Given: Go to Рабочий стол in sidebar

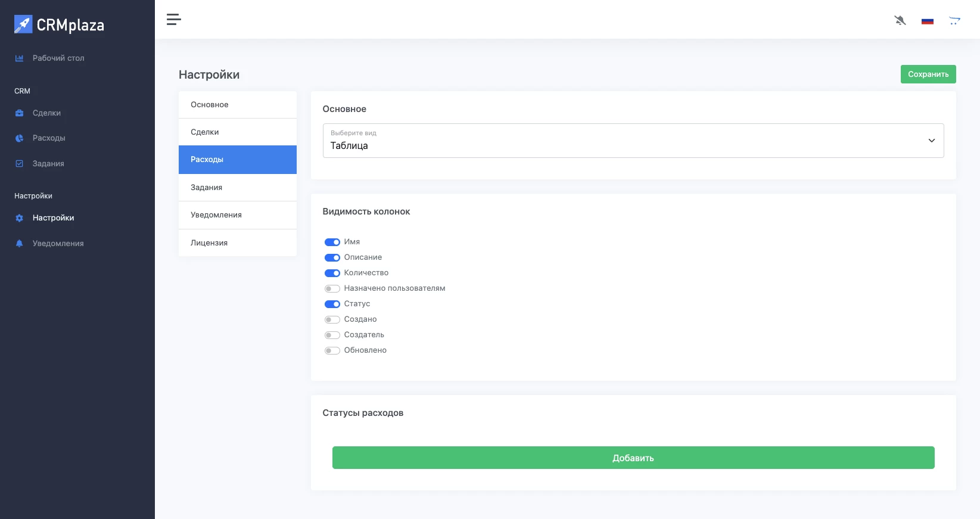Looking at the screenshot, I should tap(58, 58).
